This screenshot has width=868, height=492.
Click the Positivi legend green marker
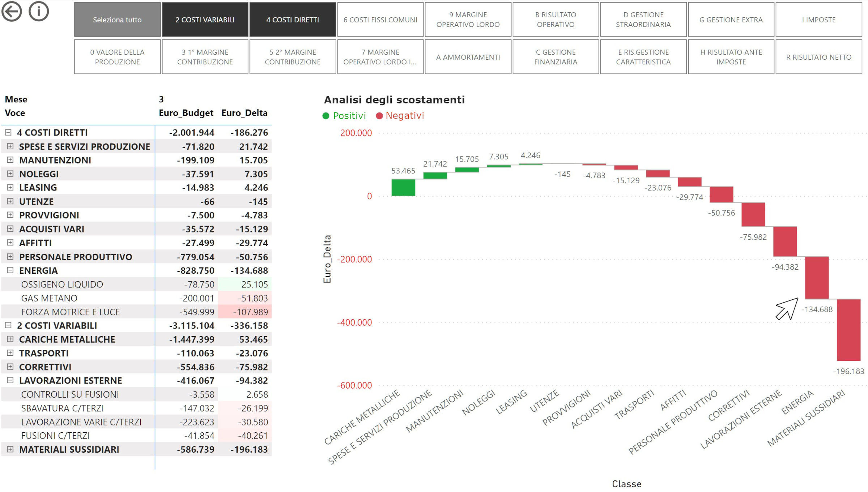point(326,116)
